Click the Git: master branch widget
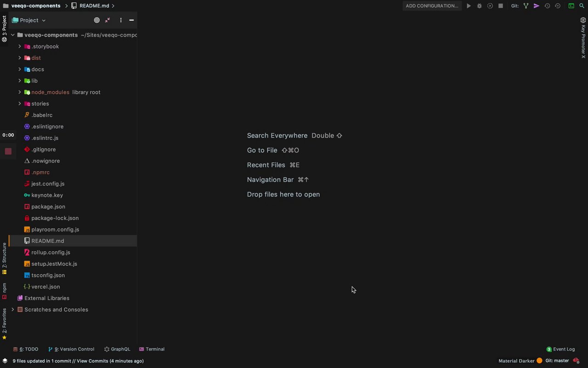Viewport: 588px width, 368px height. (557, 361)
